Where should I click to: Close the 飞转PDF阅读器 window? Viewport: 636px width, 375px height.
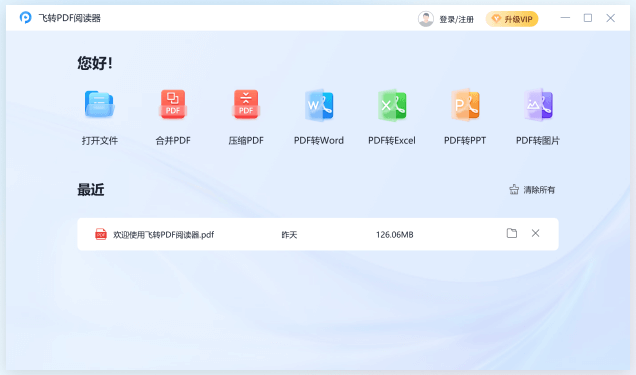click(x=610, y=18)
